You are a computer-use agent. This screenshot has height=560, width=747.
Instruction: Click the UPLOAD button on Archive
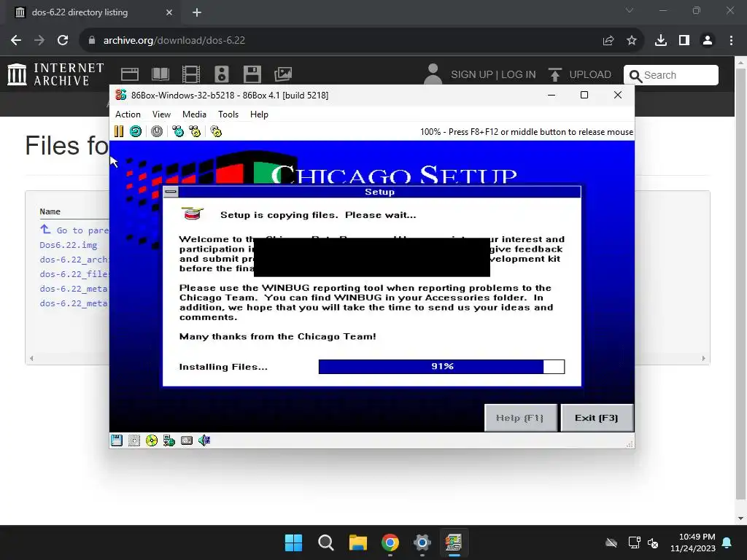[x=580, y=75]
